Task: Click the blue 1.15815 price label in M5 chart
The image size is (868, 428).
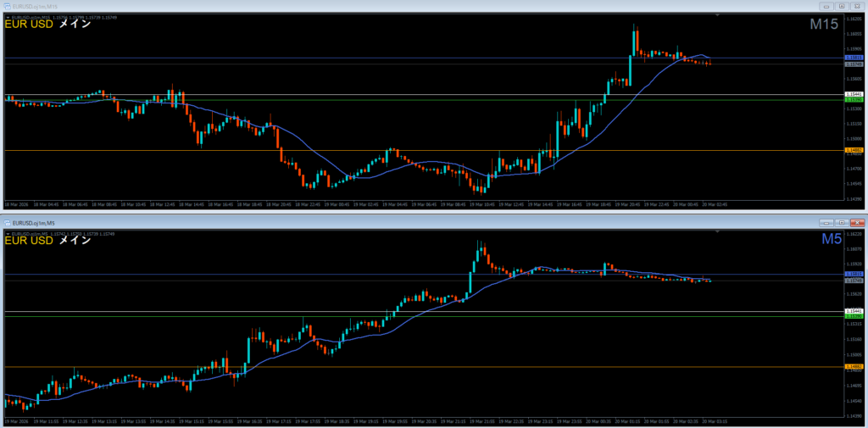Action: [854, 274]
